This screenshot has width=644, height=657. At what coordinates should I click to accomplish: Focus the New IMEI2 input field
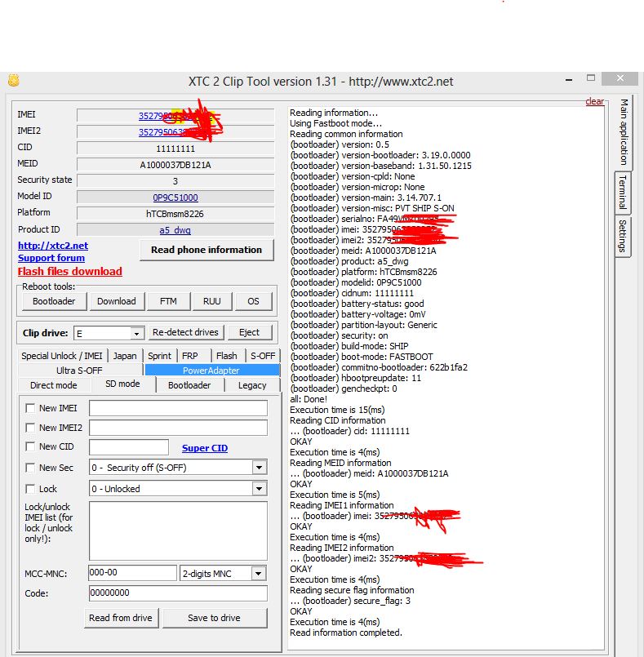(178, 428)
